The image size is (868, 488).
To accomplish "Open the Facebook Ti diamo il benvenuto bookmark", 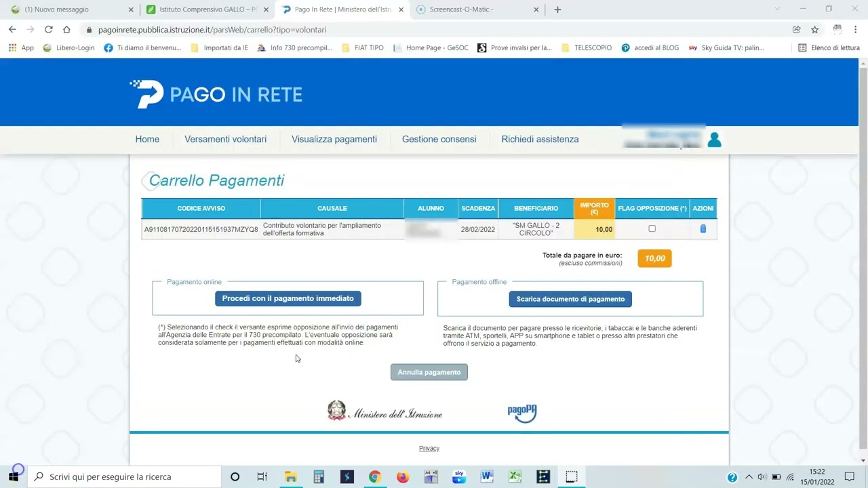I will click(143, 48).
